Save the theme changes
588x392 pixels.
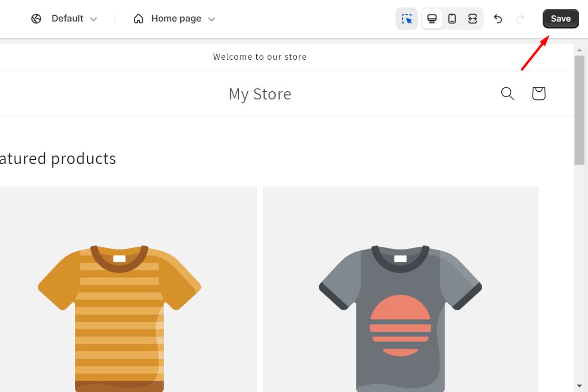(561, 19)
